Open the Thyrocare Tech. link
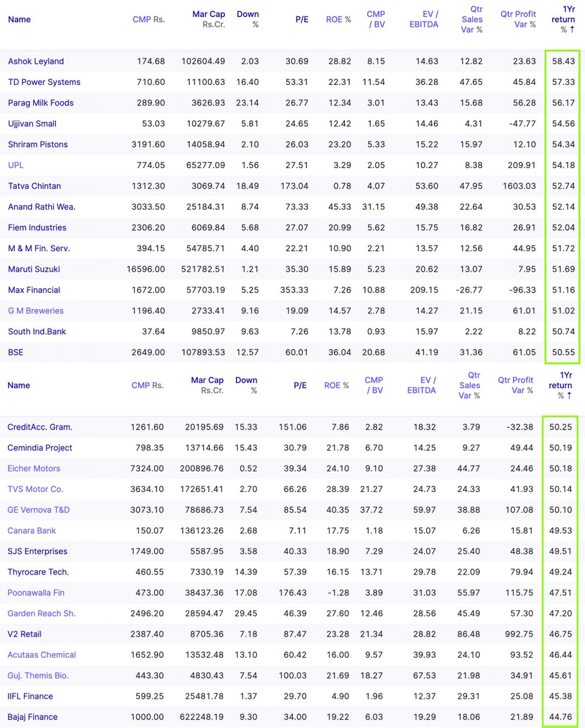The width and height of the screenshot is (585, 728). 38,572
